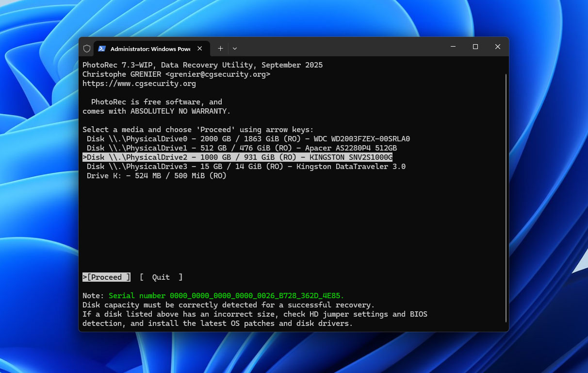Click the shield icon in the title bar
The height and width of the screenshot is (373, 588).
coord(87,49)
